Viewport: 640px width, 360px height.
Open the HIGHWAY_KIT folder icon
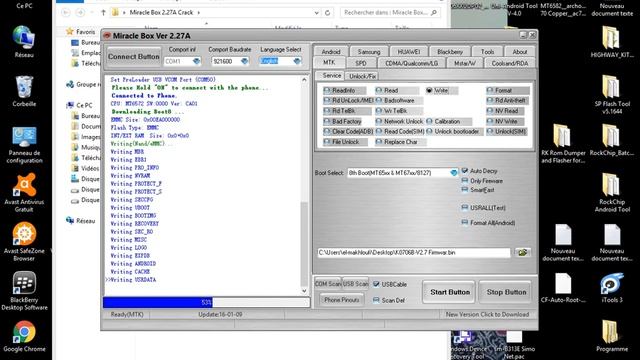(611, 42)
